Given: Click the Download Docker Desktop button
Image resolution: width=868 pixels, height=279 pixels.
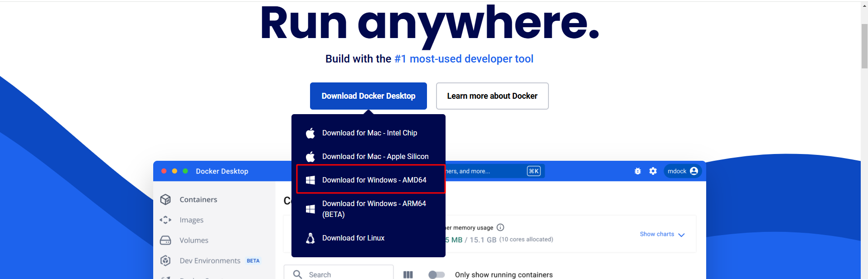Looking at the screenshot, I should coord(368,96).
